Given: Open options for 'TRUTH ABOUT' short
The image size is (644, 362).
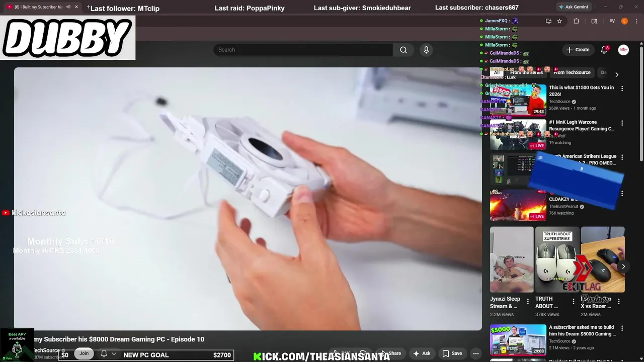Looking at the screenshot, I should 573,302.
